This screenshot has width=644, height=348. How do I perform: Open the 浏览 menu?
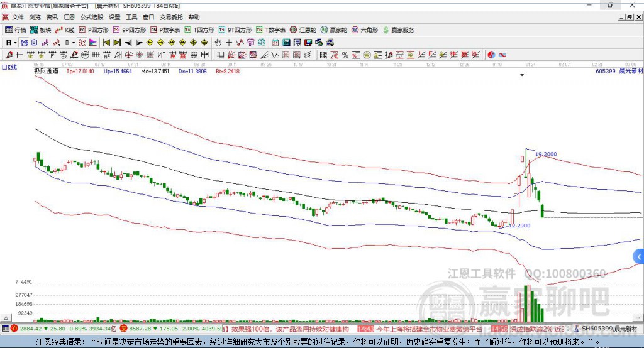35,17
